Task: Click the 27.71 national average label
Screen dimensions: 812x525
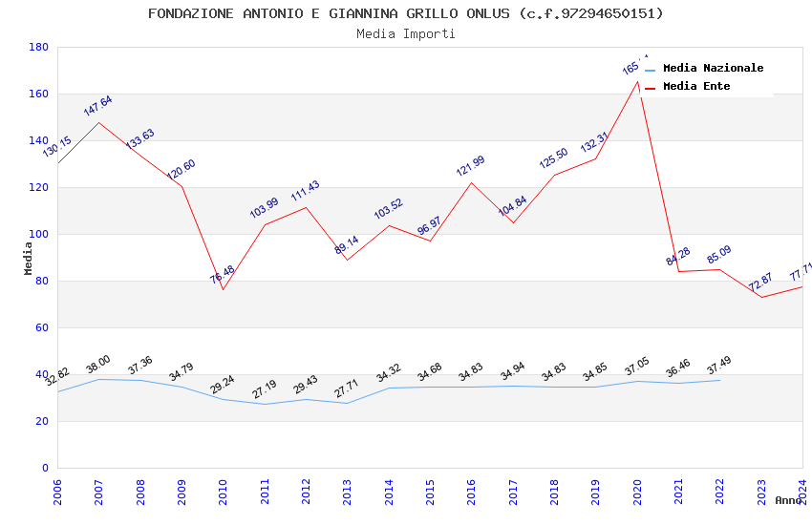Action: point(347,388)
